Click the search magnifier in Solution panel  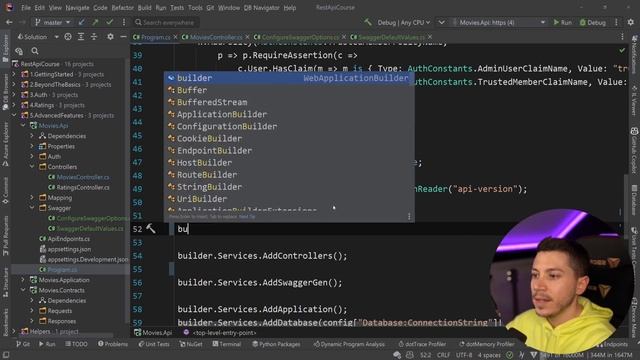click(35, 51)
